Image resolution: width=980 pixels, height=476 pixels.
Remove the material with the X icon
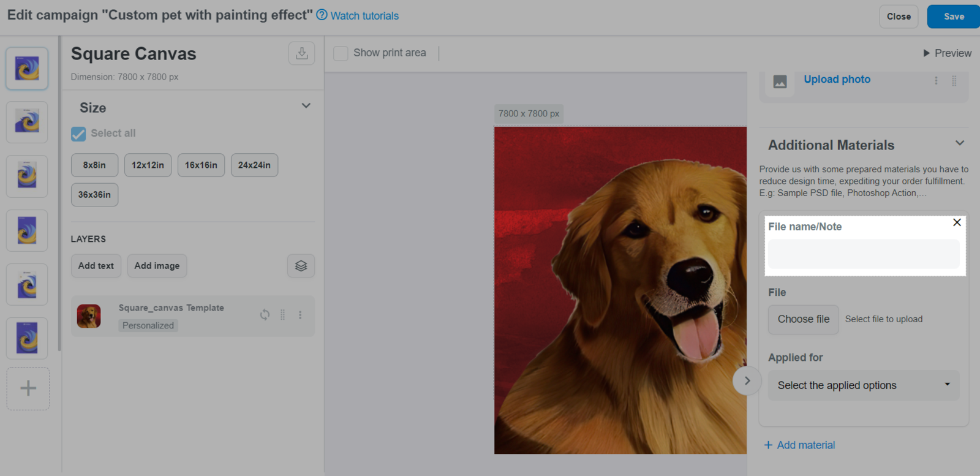pos(957,222)
